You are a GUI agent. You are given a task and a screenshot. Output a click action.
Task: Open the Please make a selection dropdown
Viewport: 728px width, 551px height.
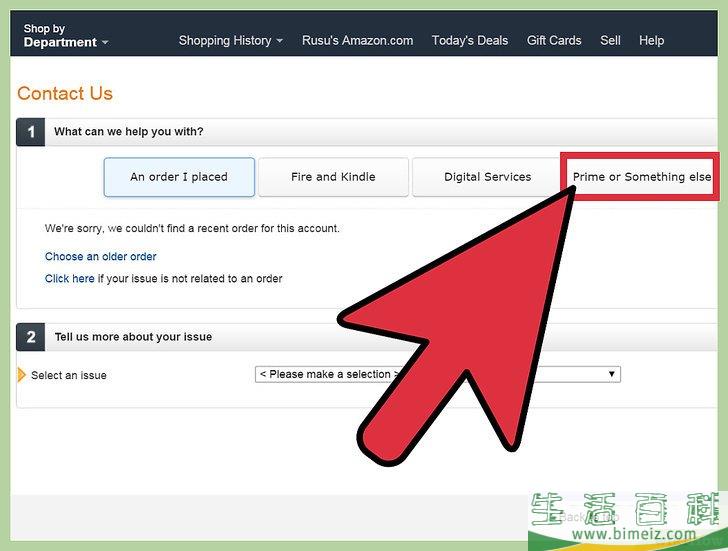tap(438, 374)
